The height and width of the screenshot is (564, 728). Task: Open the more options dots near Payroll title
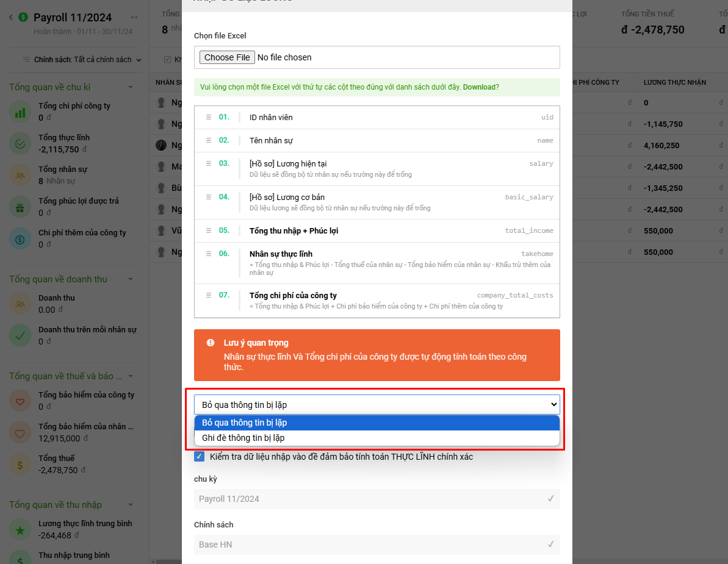[134, 18]
